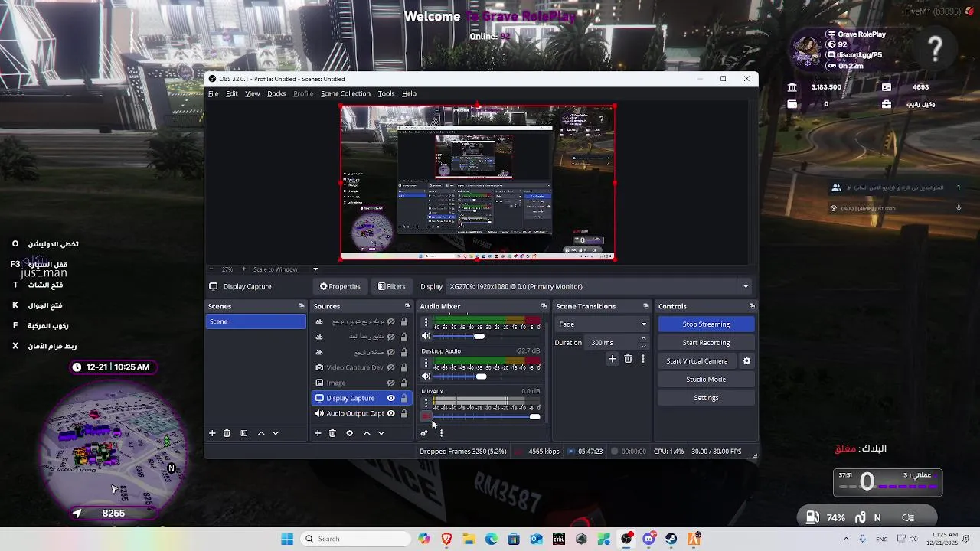
Task: Select the Scene item in Scenes list
Action: coord(256,321)
